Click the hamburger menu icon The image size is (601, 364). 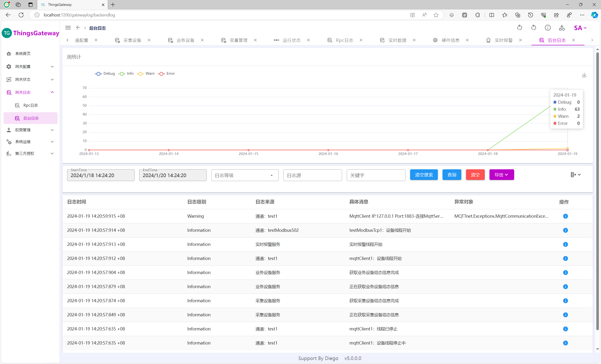(68, 28)
